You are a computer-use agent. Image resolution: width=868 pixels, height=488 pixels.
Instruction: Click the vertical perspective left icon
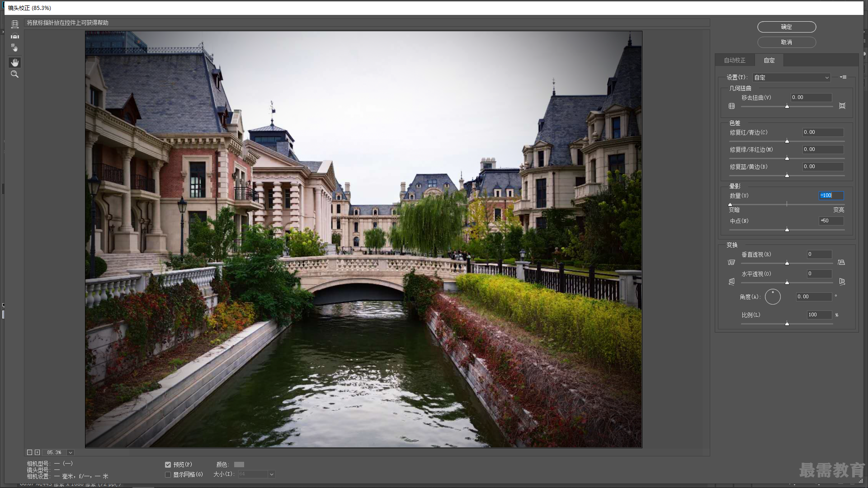tap(731, 263)
